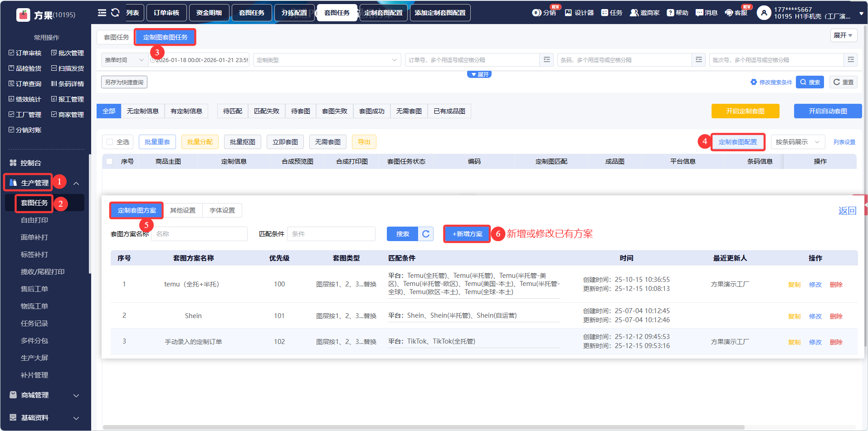Click 修改 link for the Shein plan
The width and height of the screenshot is (868, 431).
click(x=815, y=316)
